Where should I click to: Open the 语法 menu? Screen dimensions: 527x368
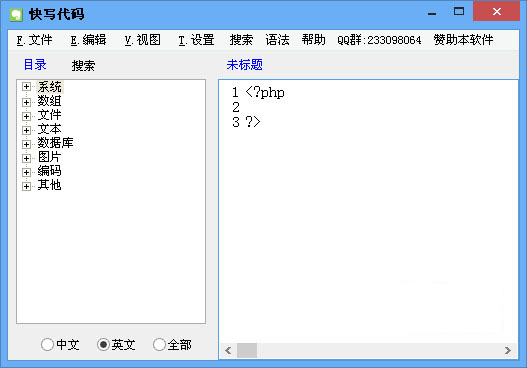tap(277, 40)
